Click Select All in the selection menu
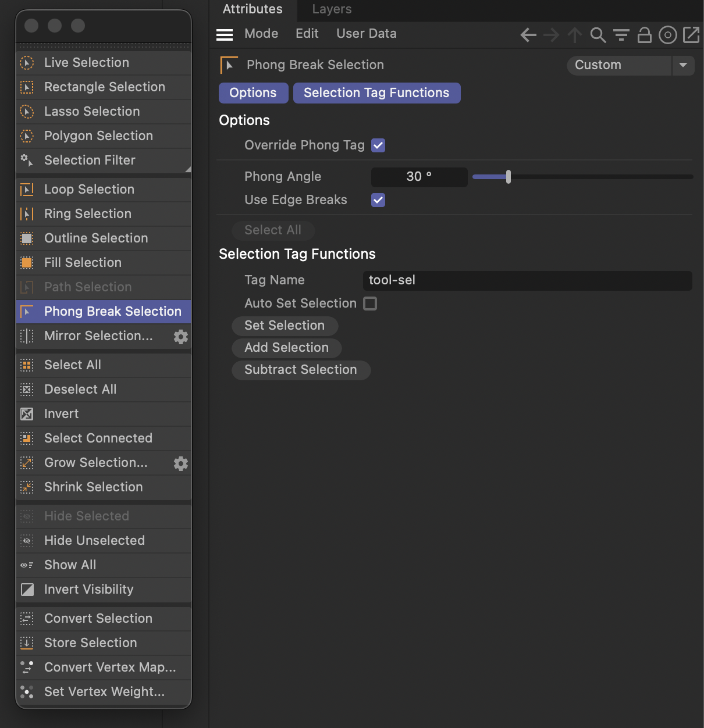This screenshot has height=728, width=704. (104, 365)
